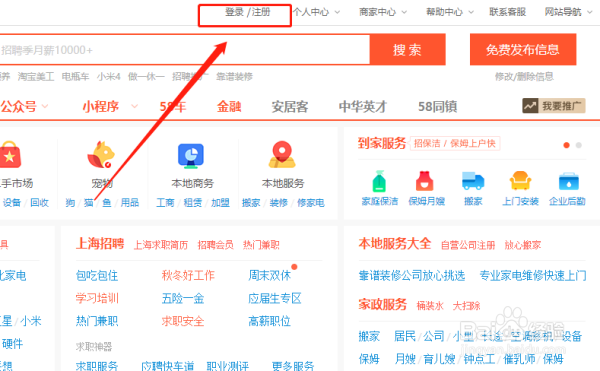The height and width of the screenshot is (371, 600).
Task: Open the 热门兼职 red link
Action: click(x=261, y=245)
